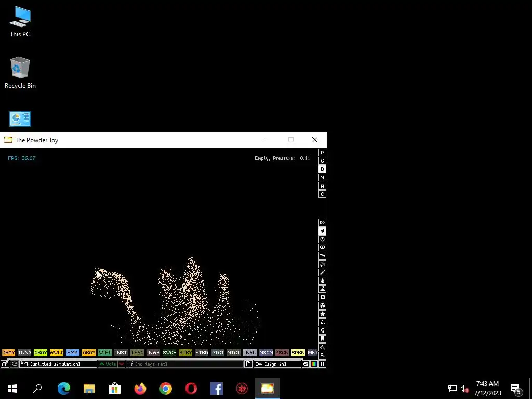
Task: Open the Powered Materials category
Action: click(322, 239)
